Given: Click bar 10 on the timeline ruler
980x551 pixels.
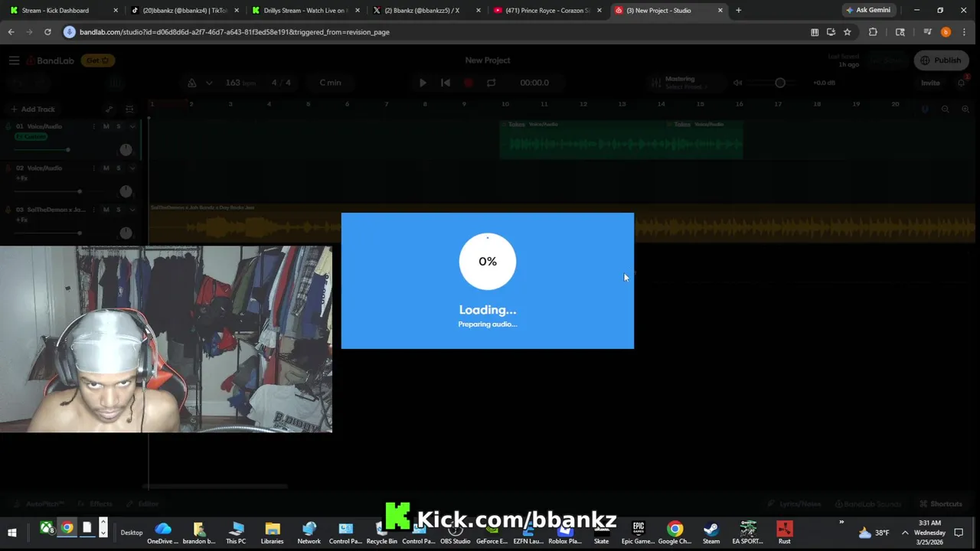Looking at the screenshot, I should click(x=505, y=104).
